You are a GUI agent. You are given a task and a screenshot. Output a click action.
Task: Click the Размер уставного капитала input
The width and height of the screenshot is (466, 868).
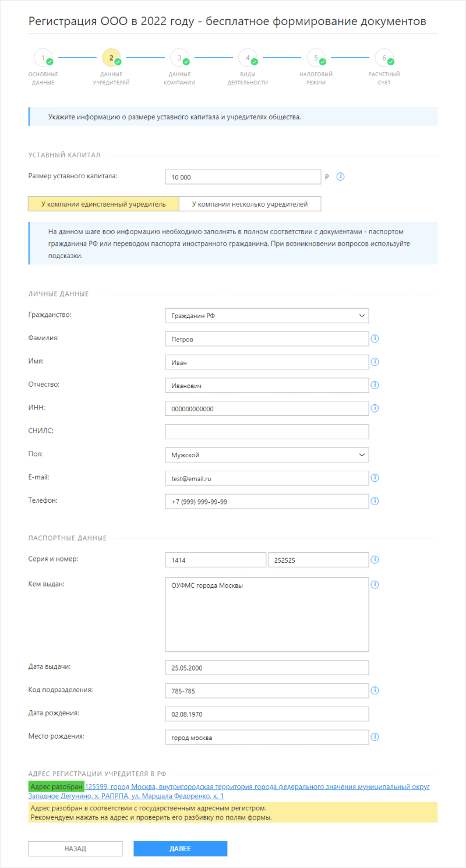click(243, 177)
